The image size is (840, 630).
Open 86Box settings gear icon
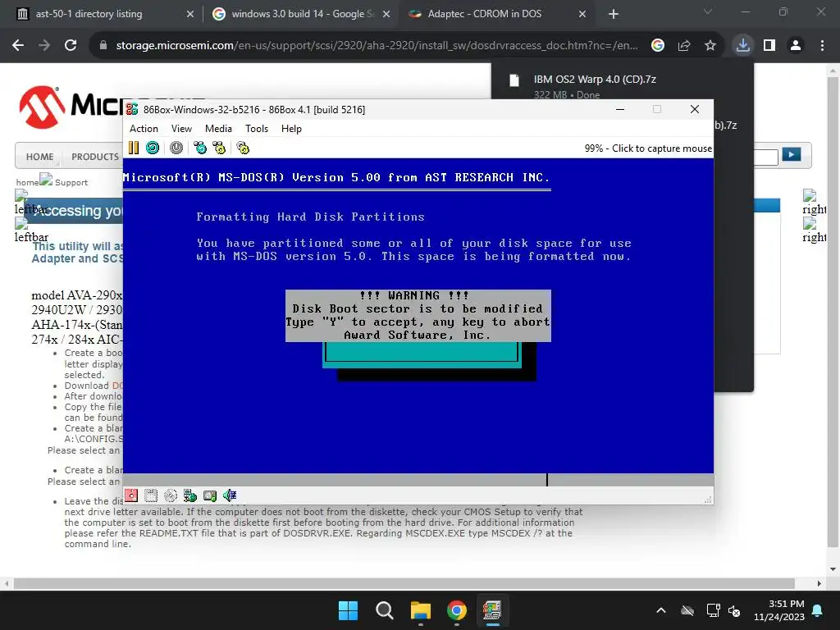(x=243, y=148)
